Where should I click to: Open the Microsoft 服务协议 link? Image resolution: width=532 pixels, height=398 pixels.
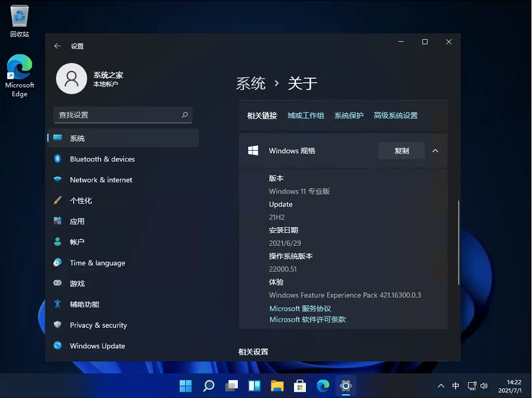[300, 309]
